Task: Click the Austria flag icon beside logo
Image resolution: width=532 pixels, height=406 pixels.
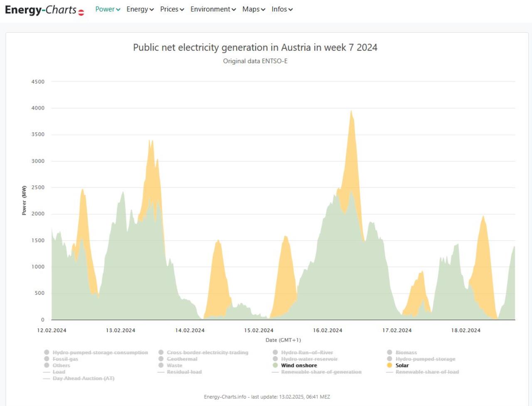Action: pyautogui.click(x=81, y=12)
